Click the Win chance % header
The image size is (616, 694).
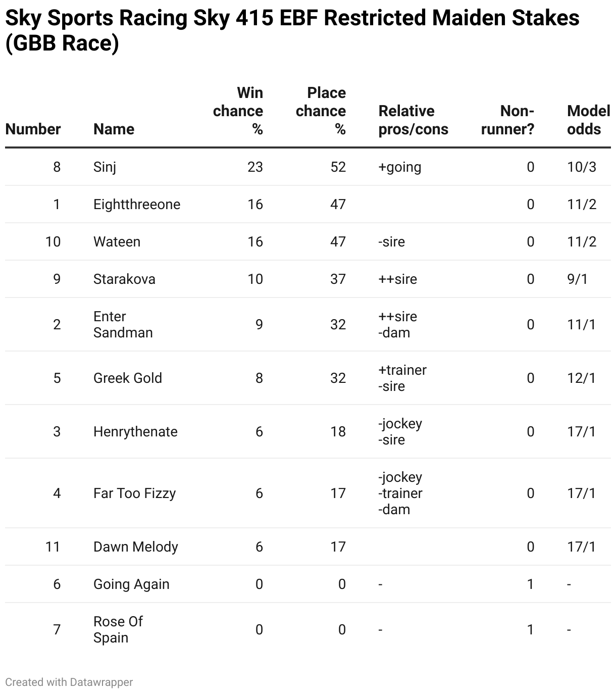[x=238, y=111]
